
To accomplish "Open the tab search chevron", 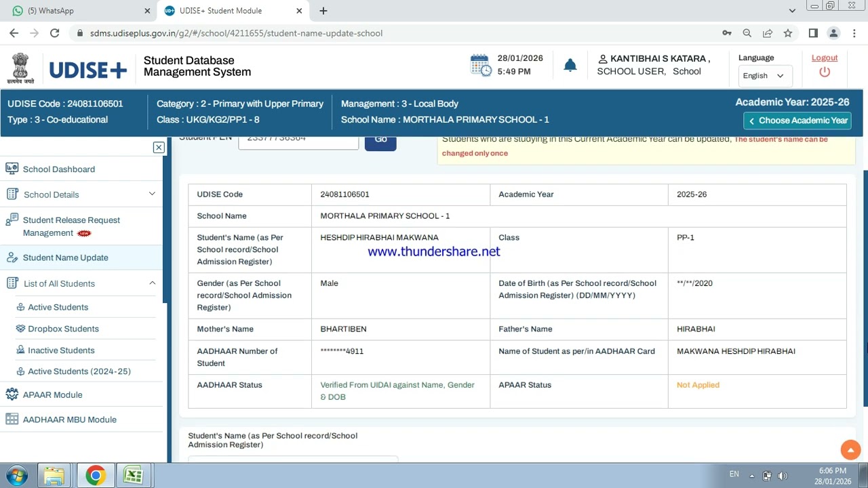I will coord(792,11).
